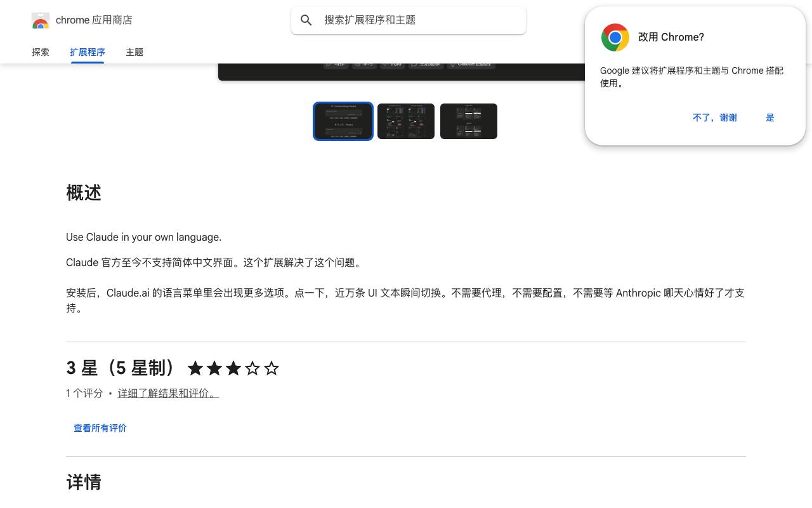Click 'Use Claude in your own language.' text
Screen dimensions: 812x508
144,237
